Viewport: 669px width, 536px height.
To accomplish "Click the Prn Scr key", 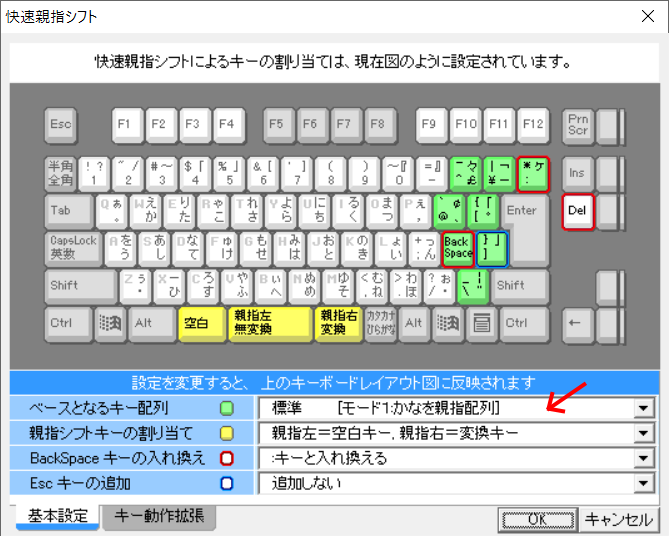I will (577, 125).
